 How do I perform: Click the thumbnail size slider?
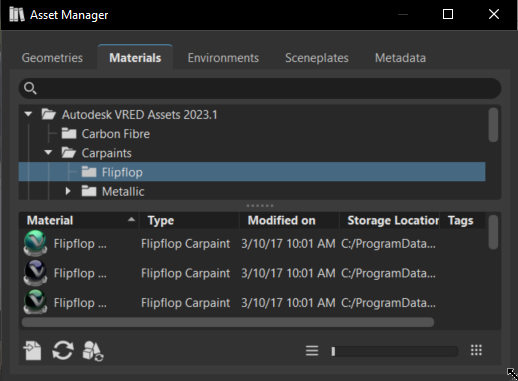coord(395,351)
